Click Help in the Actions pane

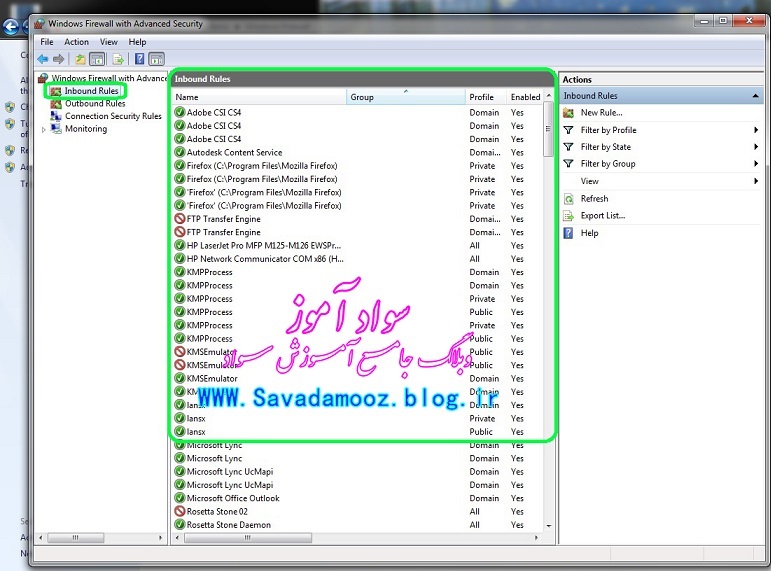(x=590, y=233)
